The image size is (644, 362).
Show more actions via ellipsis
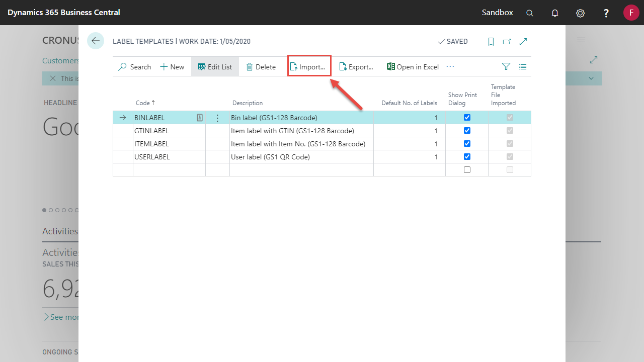coord(450,66)
